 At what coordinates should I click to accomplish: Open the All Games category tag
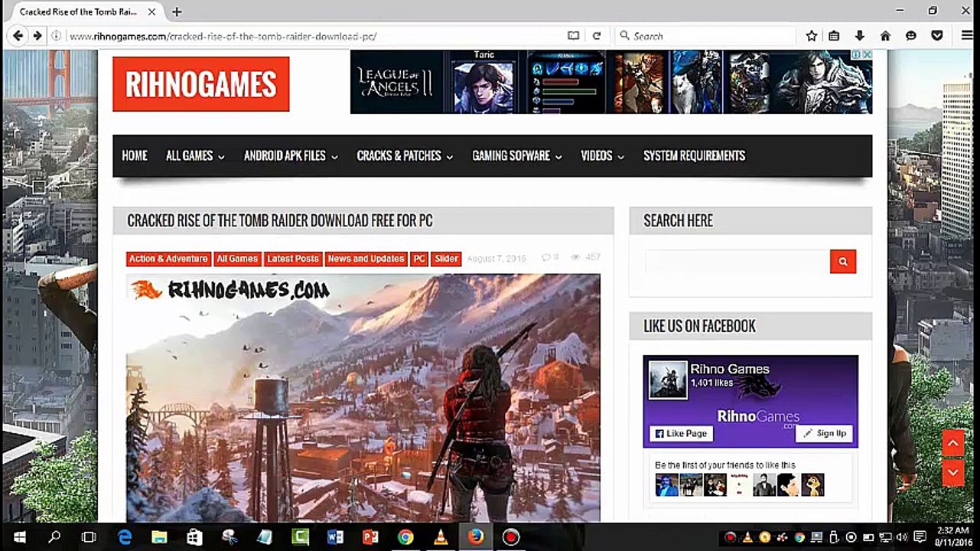point(237,259)
